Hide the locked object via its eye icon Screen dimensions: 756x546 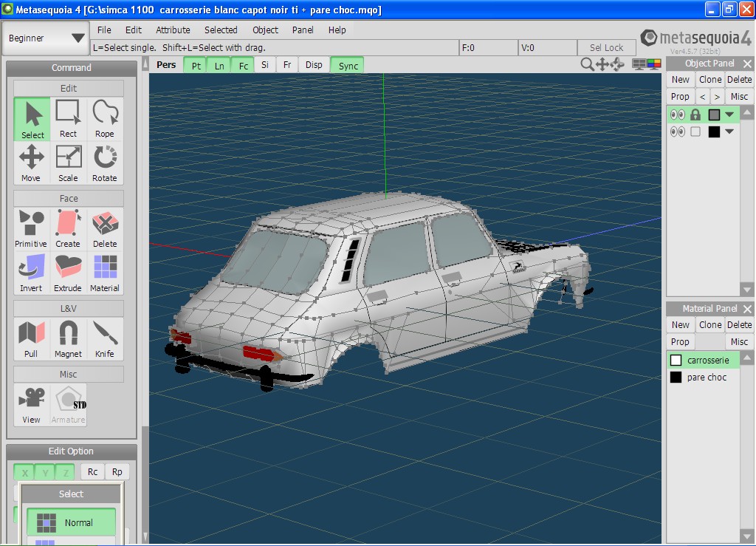pyautogui.click(x=678, y=115)
